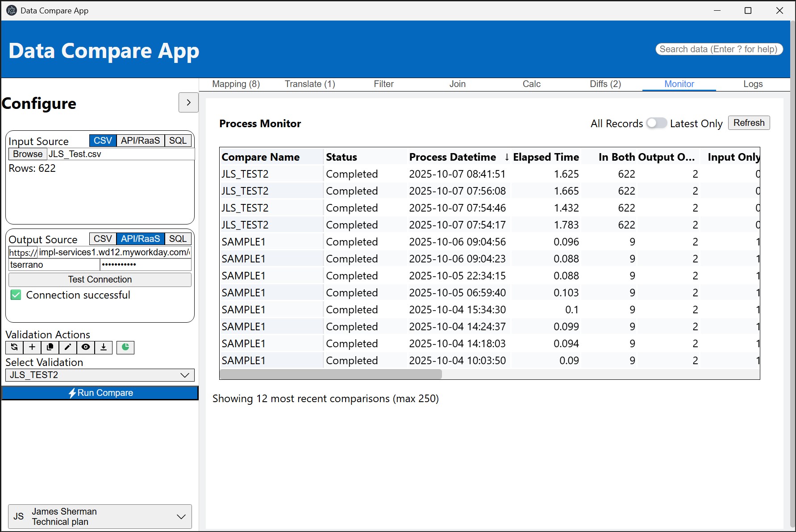Click the add new validation plus icon

pos(32,347)
